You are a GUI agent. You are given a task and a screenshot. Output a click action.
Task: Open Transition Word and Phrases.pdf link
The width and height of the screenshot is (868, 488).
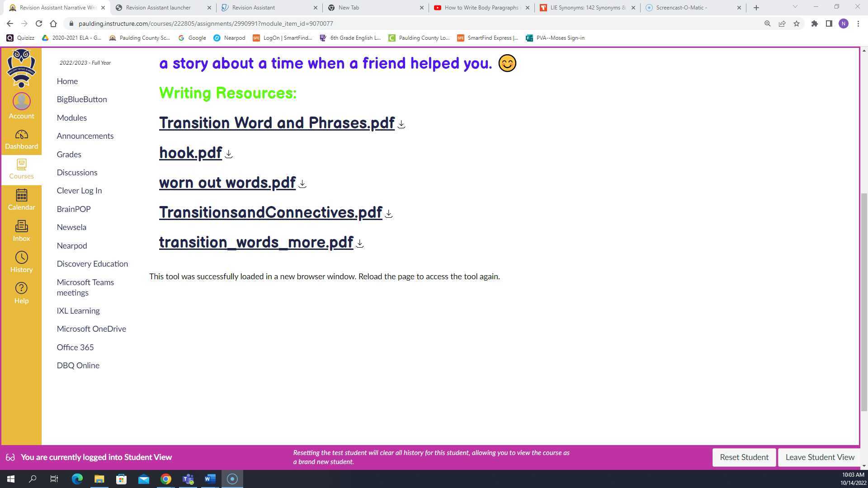(x=277, y=123)
